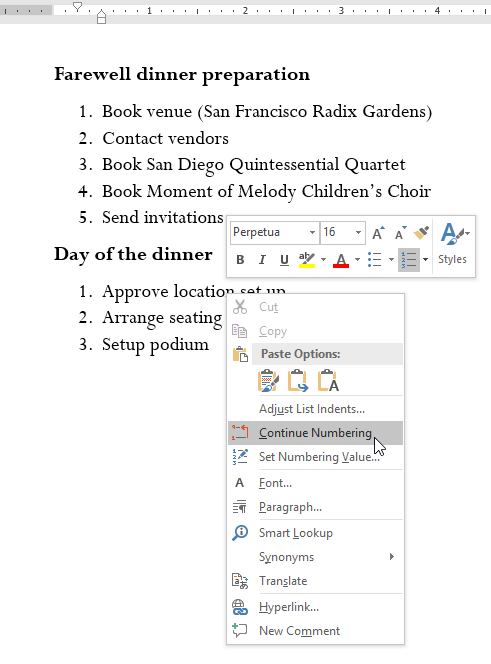
Task: Click the Smart Lookup magnifier icon
Action: click(240, 533)
